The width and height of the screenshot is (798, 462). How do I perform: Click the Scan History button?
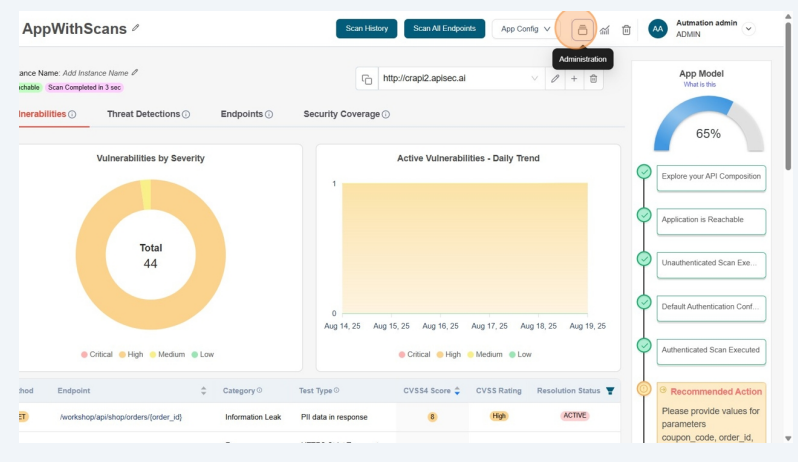coord(366,29)
